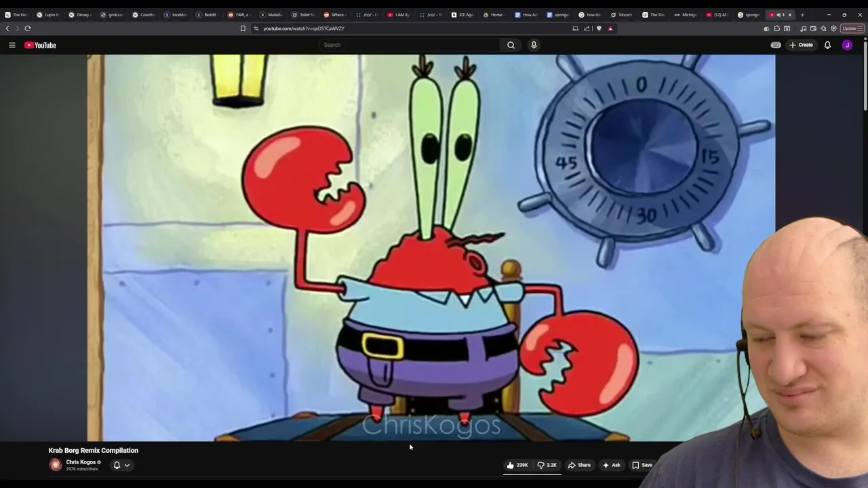Go forward with browser forward arrow
The width and height of the screenshot is (868, 488).
[17, 28]
